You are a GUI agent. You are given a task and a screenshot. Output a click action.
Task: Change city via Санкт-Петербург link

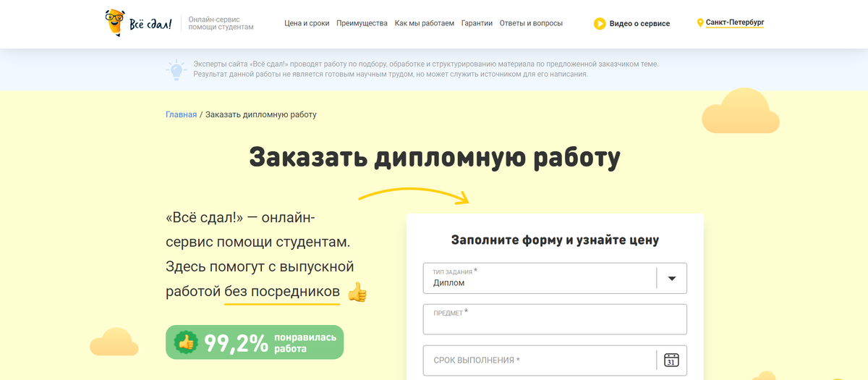coord(735,22)
